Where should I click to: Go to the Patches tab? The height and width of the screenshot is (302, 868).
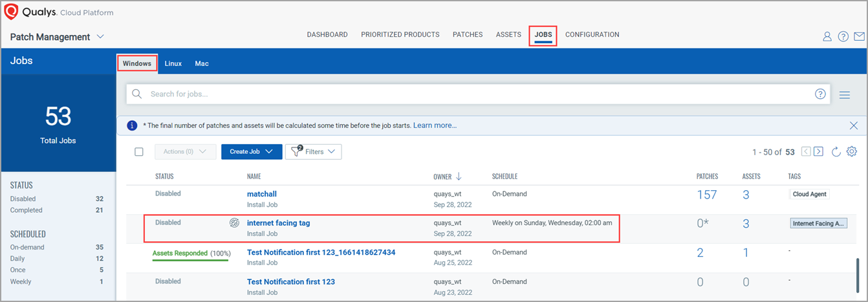click(x=468, y=35)
